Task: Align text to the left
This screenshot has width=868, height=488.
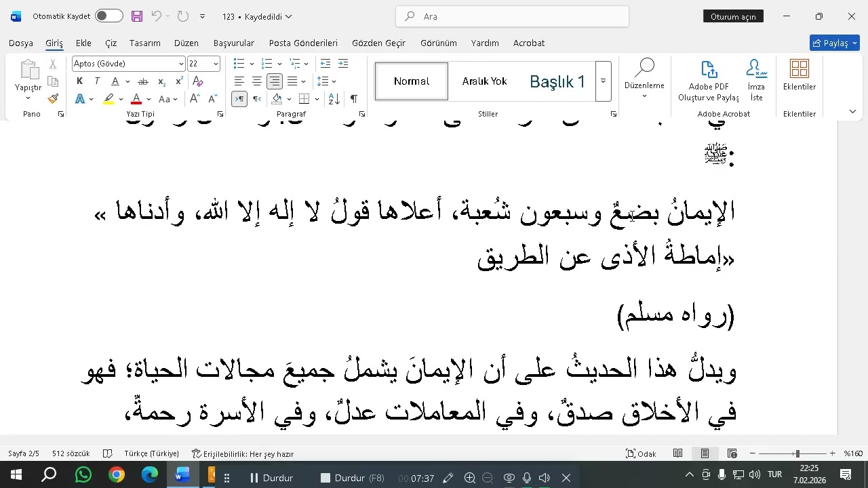Action: click(x=239, y=81)
